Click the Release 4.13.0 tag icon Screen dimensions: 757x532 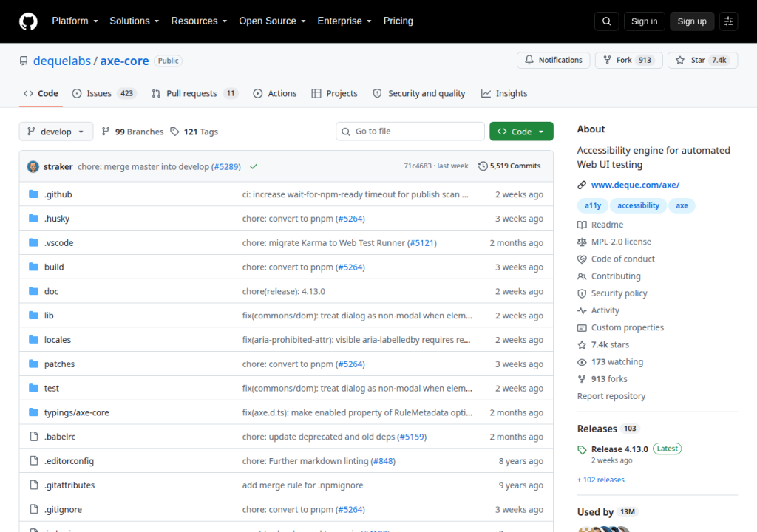(582, 449)
